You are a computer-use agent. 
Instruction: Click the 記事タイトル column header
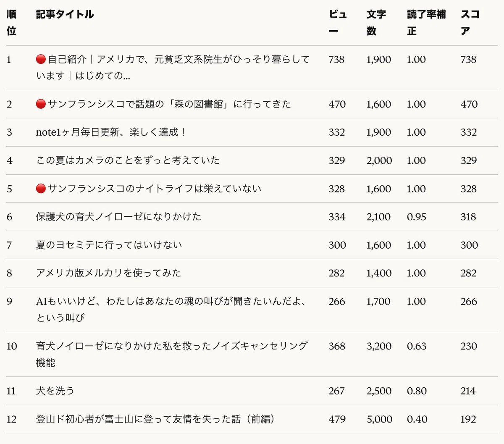click(x=65, y=14)
